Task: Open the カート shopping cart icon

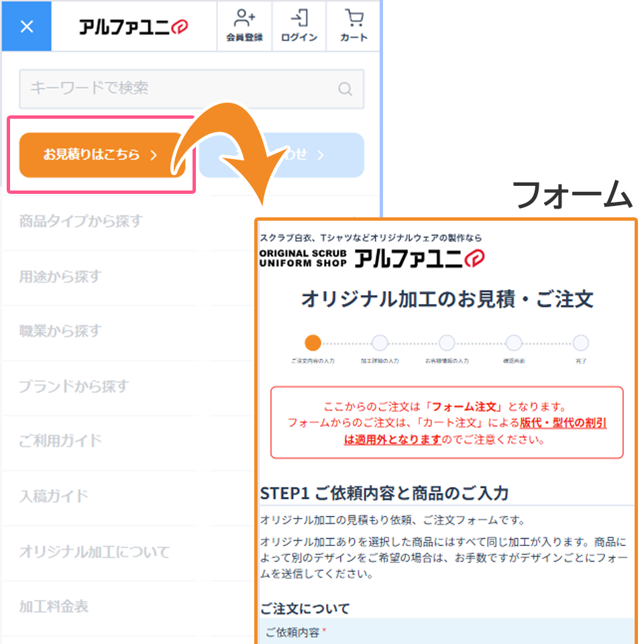Action: click(x=354, y=26)
